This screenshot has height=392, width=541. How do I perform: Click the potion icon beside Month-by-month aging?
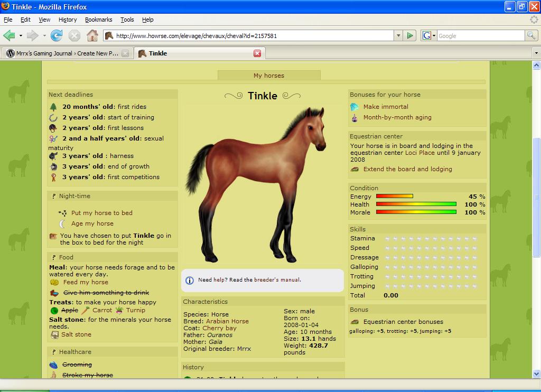click(355, 118)
